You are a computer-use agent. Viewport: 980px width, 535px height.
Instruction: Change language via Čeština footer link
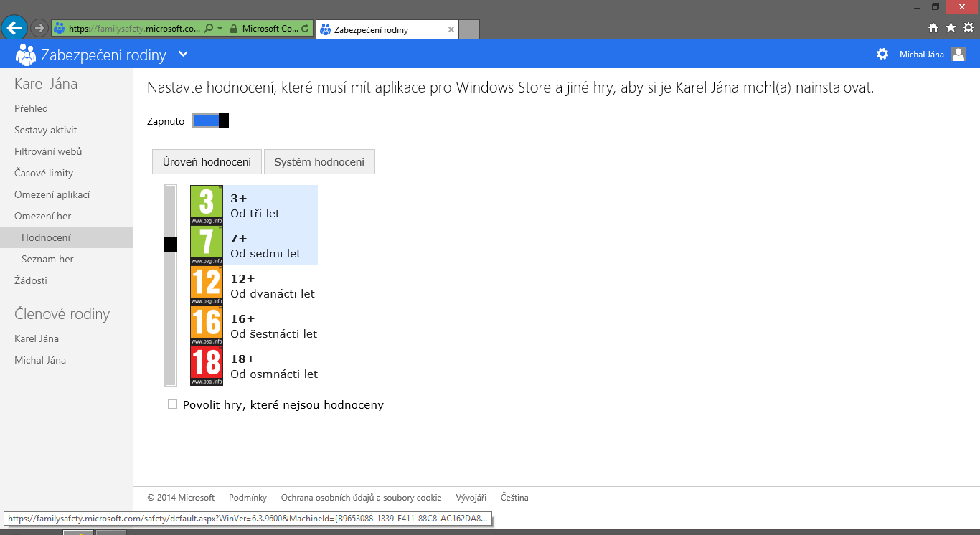pyautogui.click(x=514, y=498)
